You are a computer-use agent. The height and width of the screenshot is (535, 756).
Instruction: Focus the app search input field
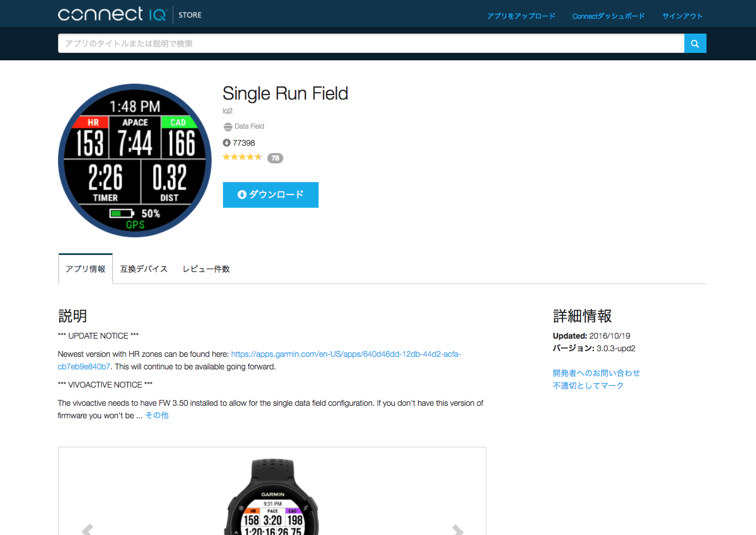371,43
